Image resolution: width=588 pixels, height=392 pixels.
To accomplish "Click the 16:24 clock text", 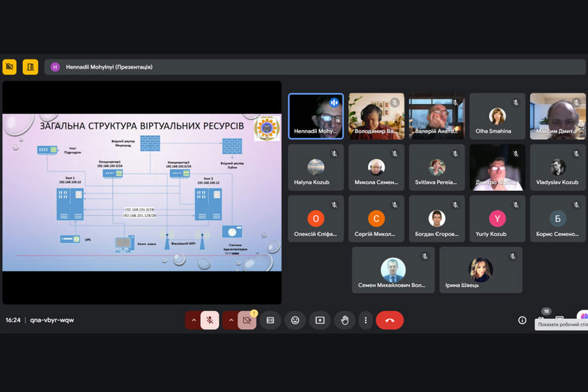I will 13,320.
